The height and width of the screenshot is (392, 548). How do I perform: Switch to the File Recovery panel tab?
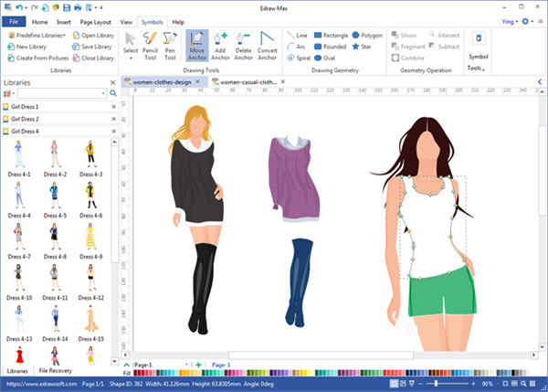click(x=56, y=371)
